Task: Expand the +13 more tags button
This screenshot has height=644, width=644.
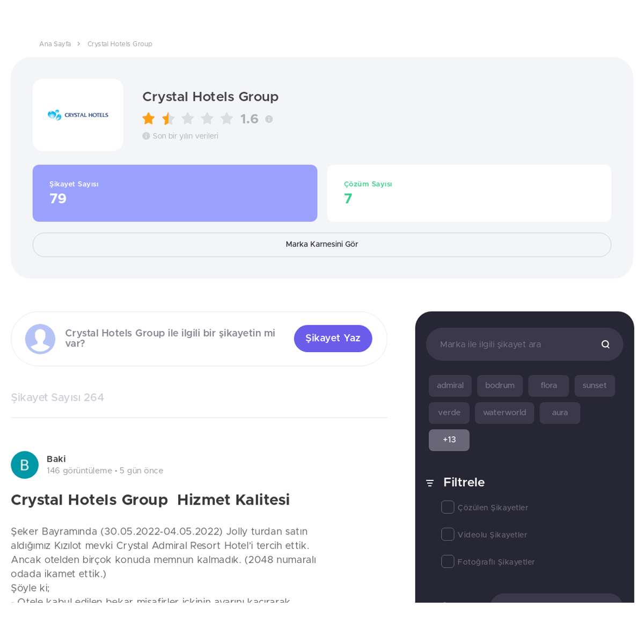Action: coord(449,440)
